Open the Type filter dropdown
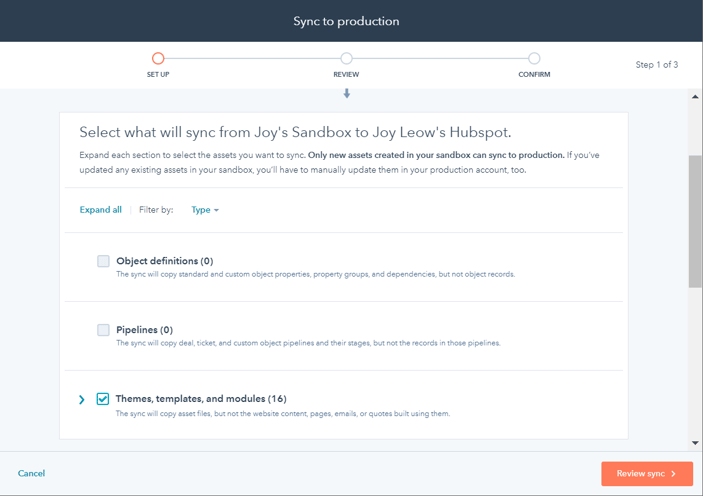 tap(205, 210)
